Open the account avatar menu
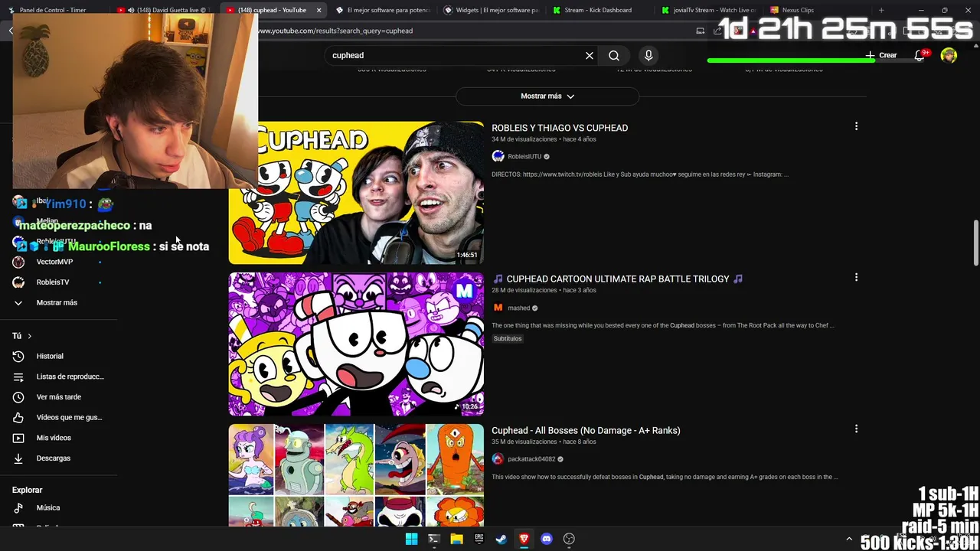980x551 pixels. (x=949, y=55)
